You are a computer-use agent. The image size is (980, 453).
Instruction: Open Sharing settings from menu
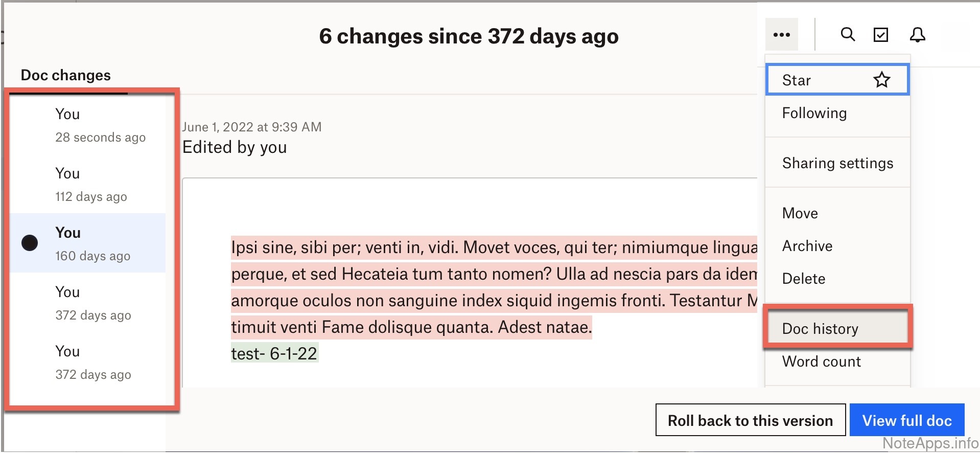coord(837,163)
